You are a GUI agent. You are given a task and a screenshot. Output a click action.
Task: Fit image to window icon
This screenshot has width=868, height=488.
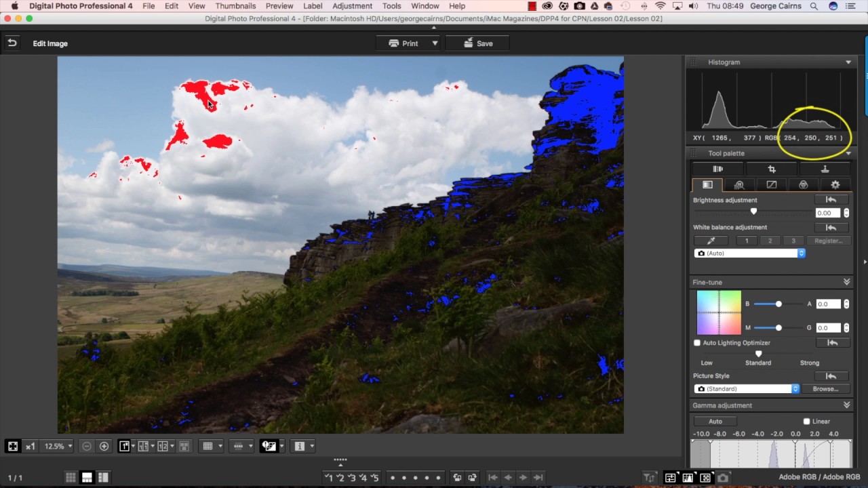(x=13, y=446)
